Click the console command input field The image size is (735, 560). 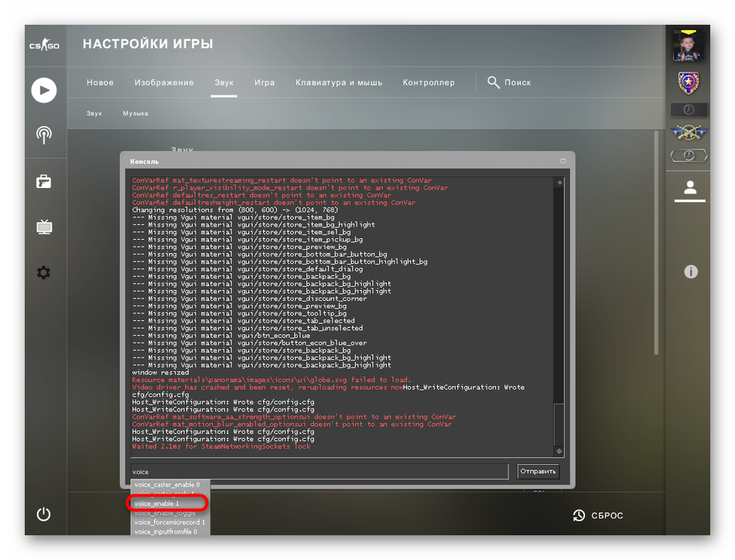coord(318,471)
